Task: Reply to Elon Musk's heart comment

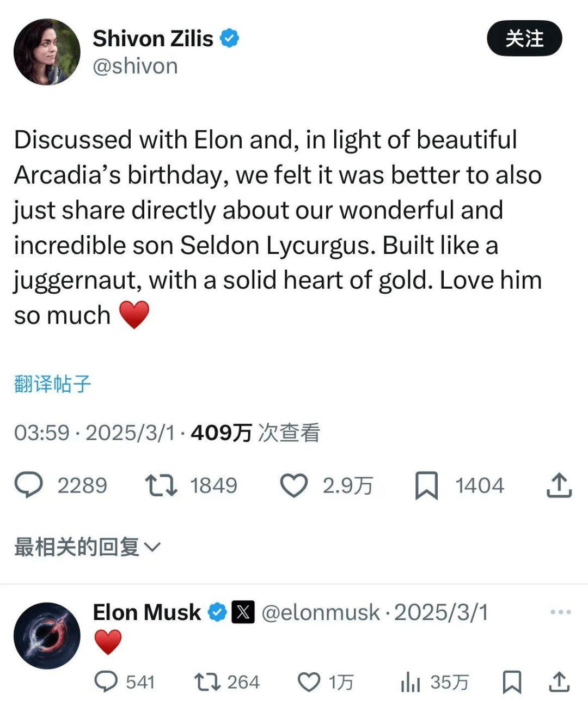Action: (x=106, y=682)
